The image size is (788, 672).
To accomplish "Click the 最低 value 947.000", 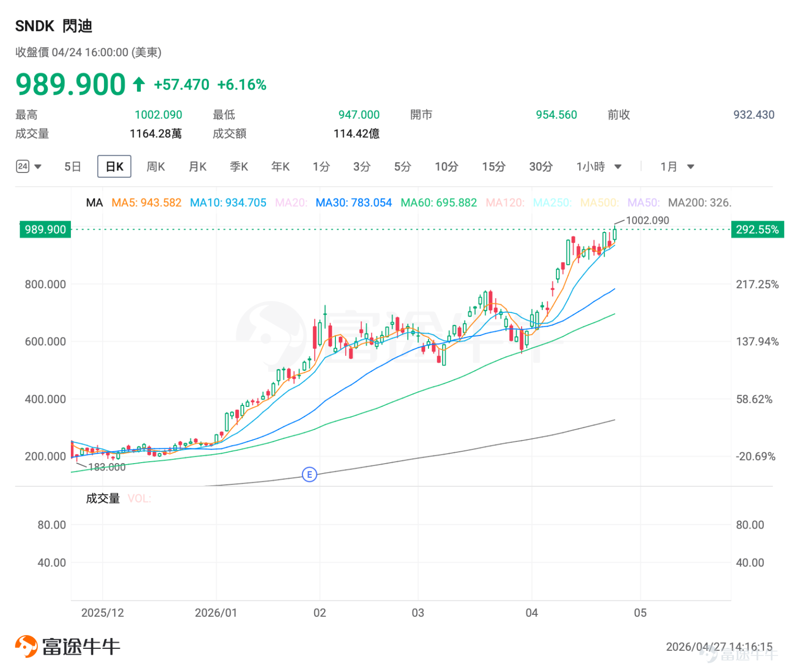I will coord(359,115).
